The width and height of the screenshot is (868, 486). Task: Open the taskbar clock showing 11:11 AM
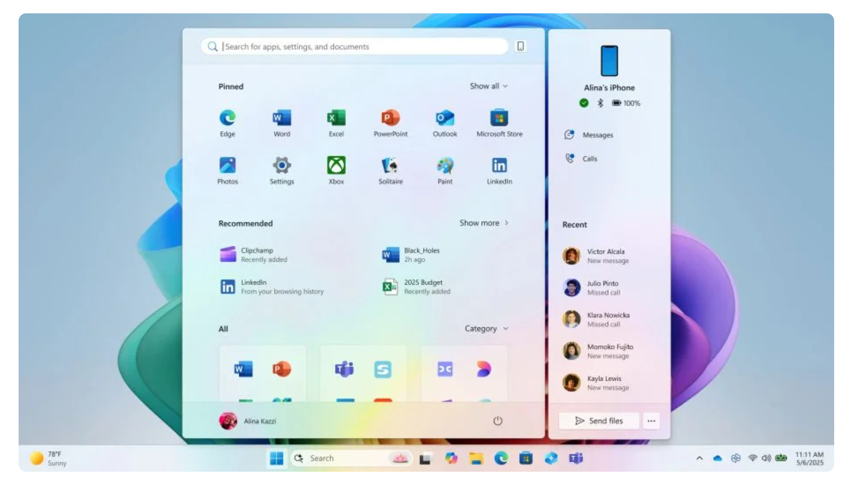[x=809, y=458]
